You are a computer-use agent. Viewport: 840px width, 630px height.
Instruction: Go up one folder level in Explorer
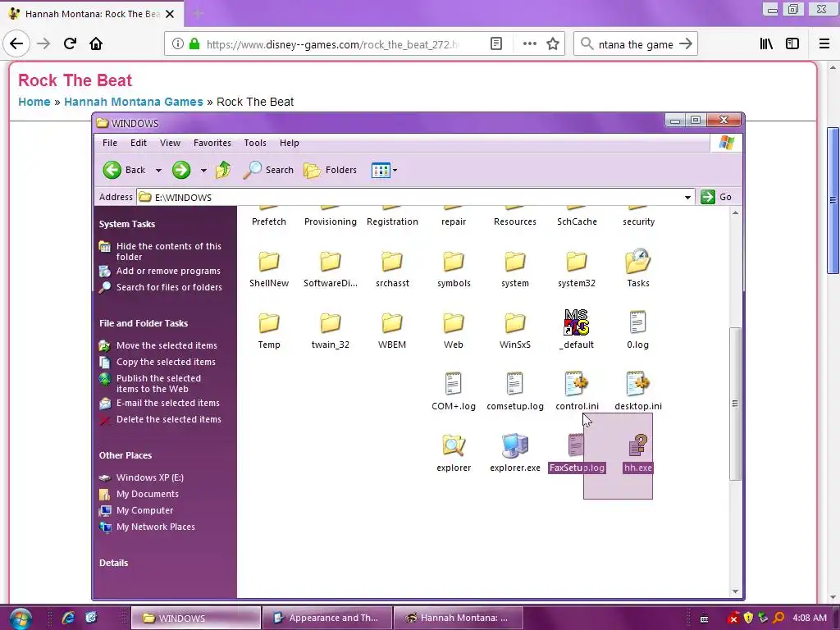223,170
